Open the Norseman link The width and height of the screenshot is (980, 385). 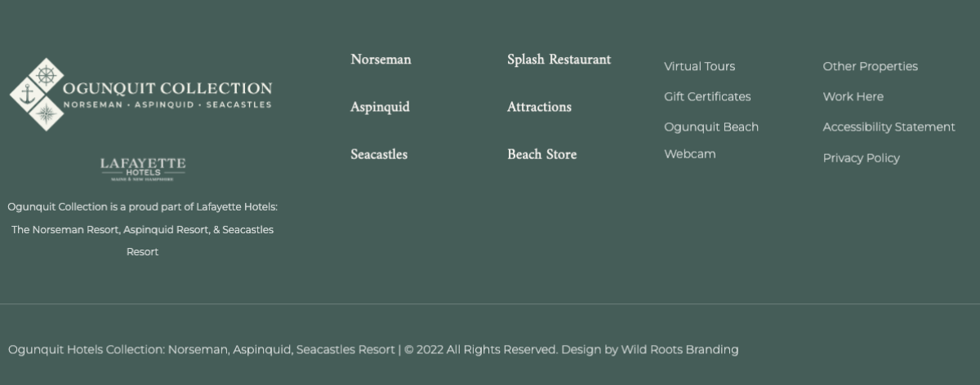(x=381, y=60)
